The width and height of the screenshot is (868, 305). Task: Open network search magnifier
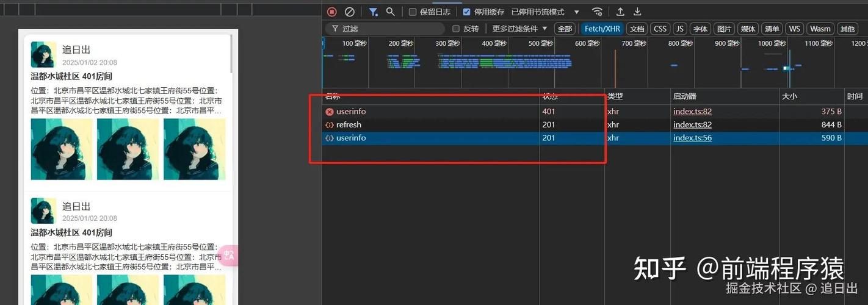390,12
